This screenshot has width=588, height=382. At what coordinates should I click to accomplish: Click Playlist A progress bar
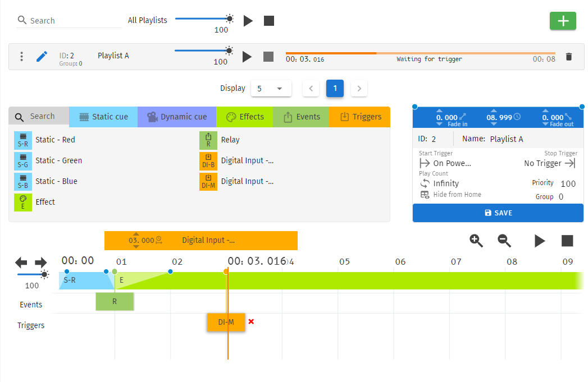421,53
